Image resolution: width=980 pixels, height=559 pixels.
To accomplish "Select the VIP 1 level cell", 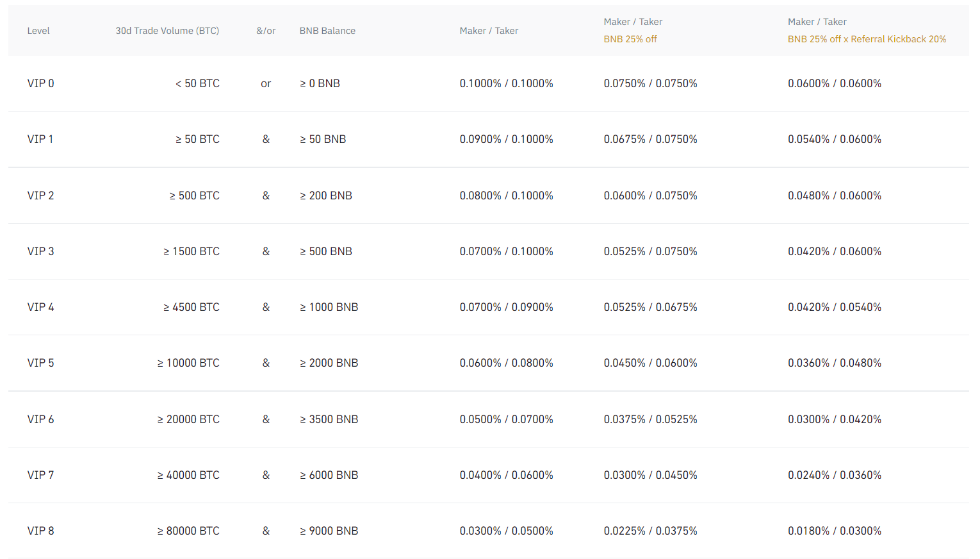I will coord(40,139).
